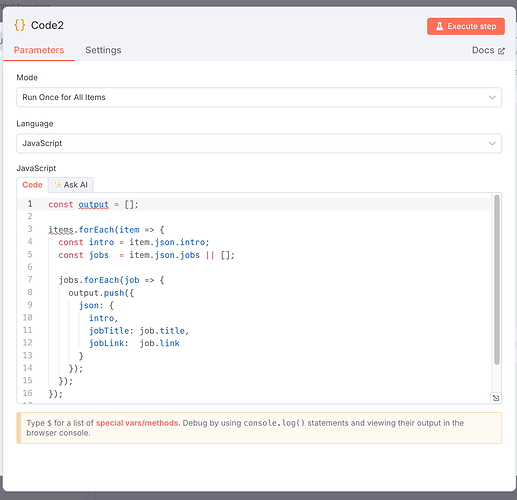Viewport: 517px width, 500px height.
Task: Switch to the Settings tab
Action: tap(103, 50)
